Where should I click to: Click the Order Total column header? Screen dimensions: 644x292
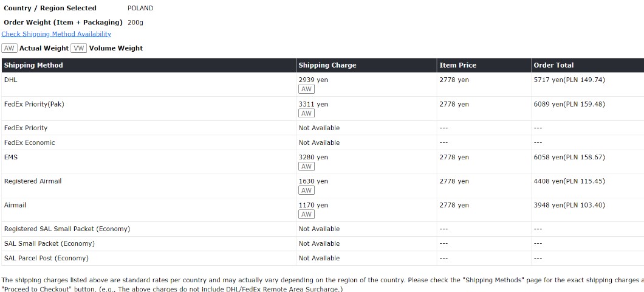point(553,65)
